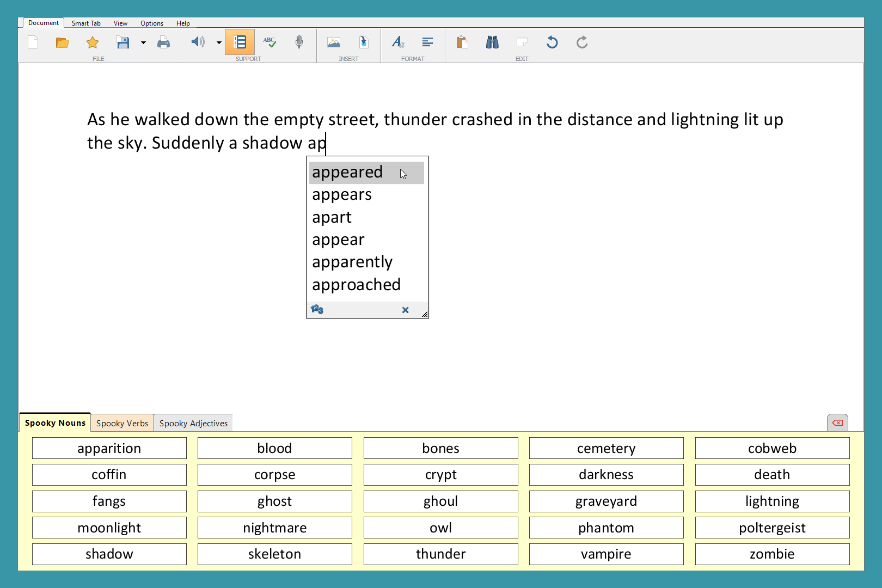
Task: Insert the word 'ghoul'
Action: 440,501
